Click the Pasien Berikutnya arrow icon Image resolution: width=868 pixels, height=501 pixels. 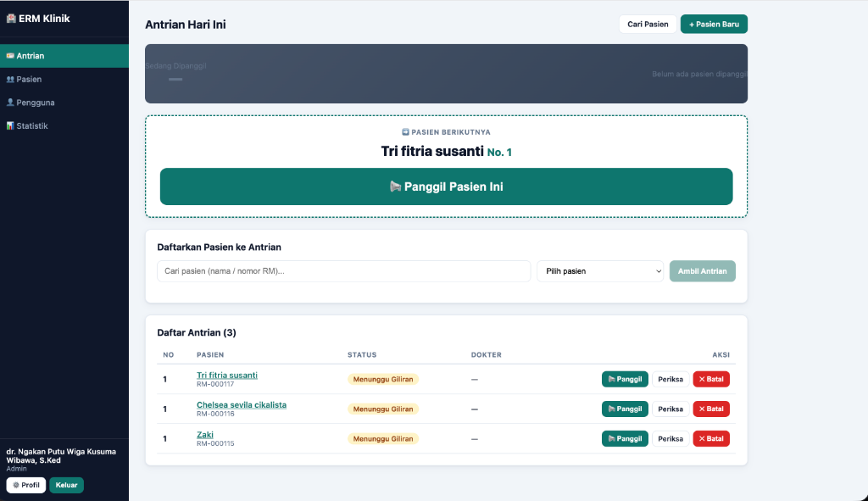[x=405, y=131]
